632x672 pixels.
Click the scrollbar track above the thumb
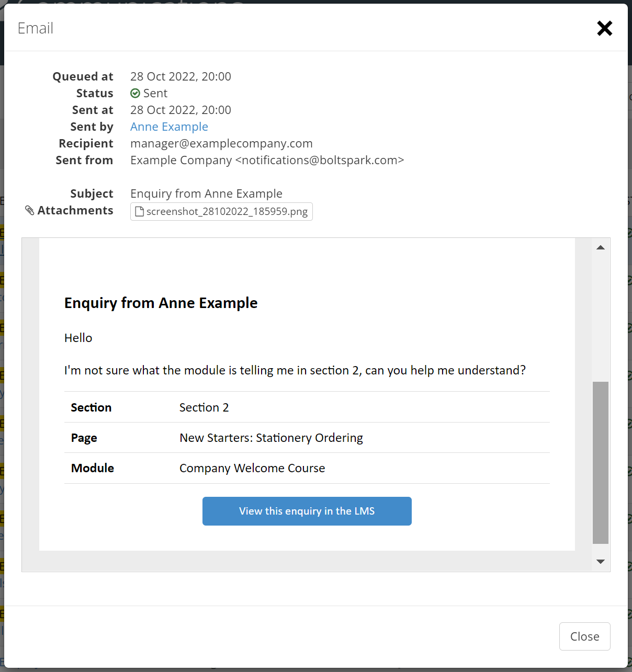click(x=601, y=318)
